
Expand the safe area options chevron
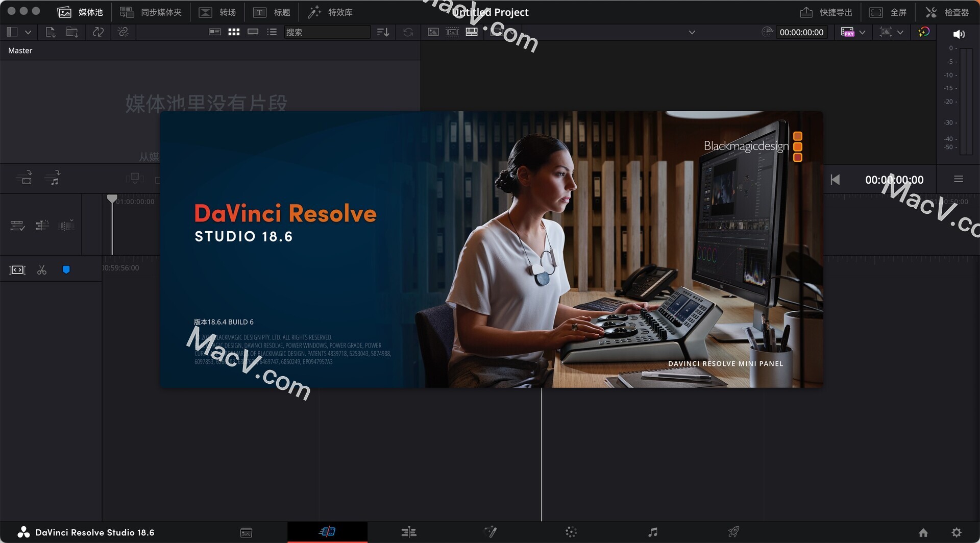coord(900,32)
